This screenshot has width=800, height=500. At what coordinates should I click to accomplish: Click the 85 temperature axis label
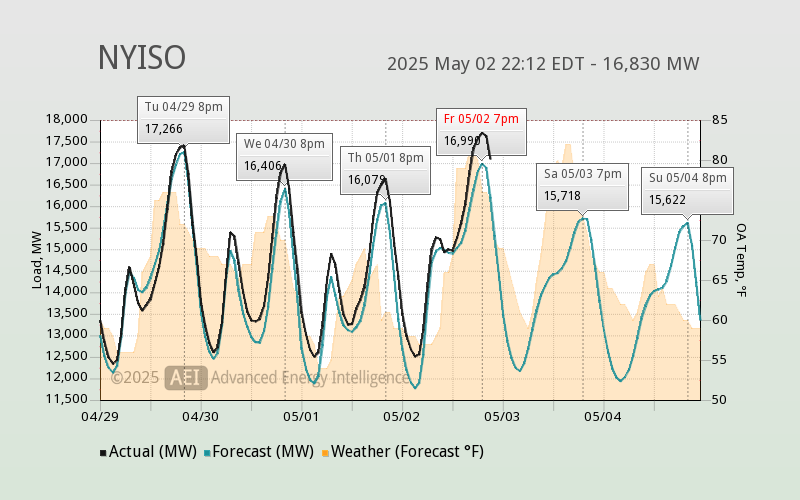coord(720,120)
